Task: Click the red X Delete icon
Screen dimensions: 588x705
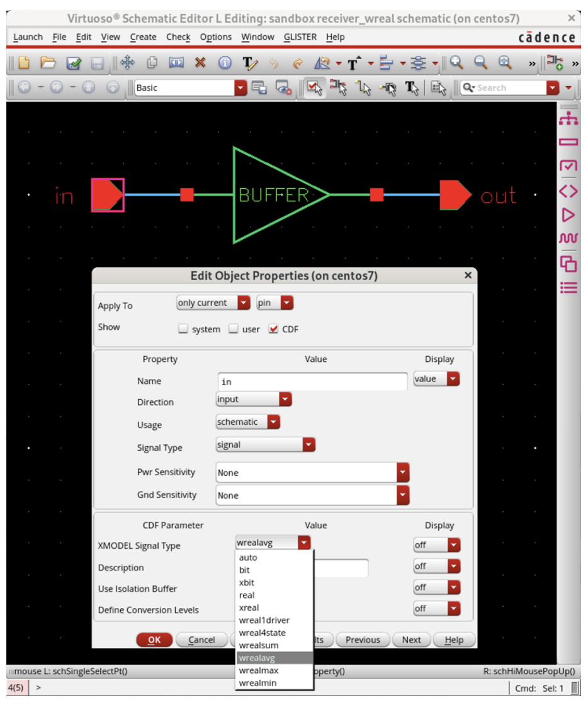Action: 200,63
